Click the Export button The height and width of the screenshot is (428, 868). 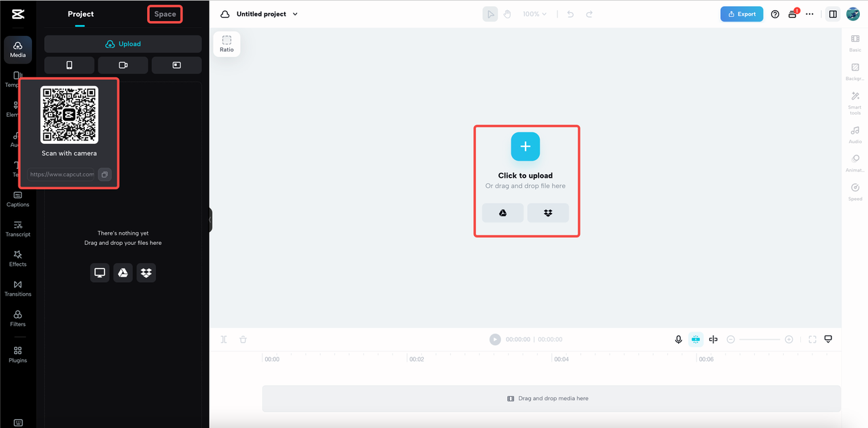741,14
